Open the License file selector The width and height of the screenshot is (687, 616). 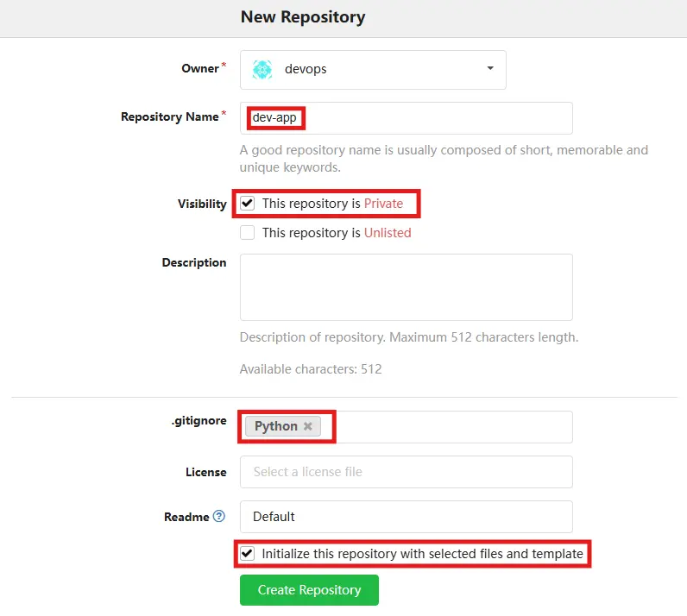406,472
